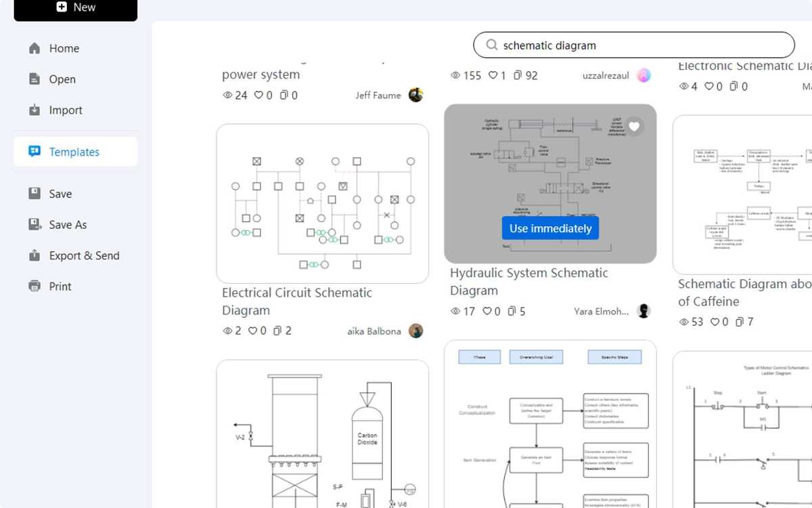This screenshot has width=812, height=508.
Task: Like the Electronic Schematic template heart
Action: (x=709, y=87)
